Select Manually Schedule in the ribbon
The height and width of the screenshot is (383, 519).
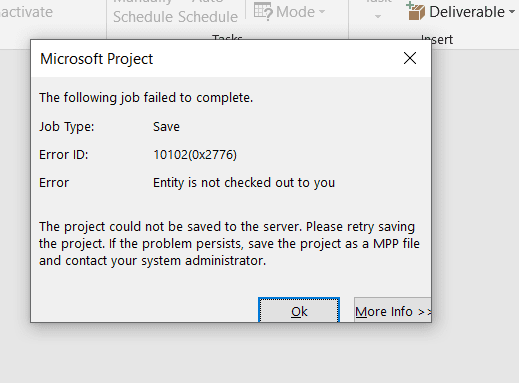(144, 12)
